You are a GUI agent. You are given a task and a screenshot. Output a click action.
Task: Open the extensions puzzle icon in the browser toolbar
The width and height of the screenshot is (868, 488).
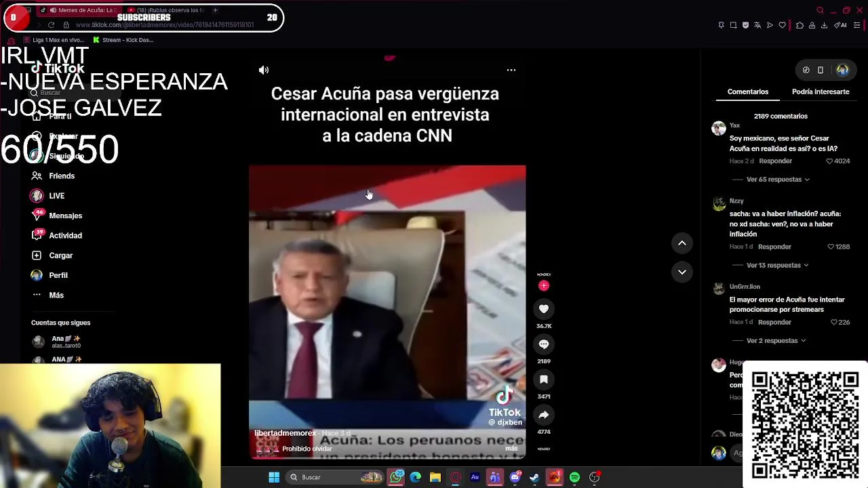(x=800, y=25)
